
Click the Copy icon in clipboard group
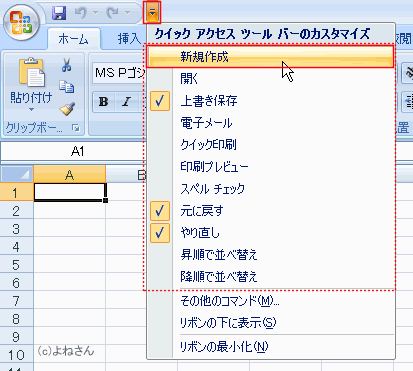[x=67, y=87]
